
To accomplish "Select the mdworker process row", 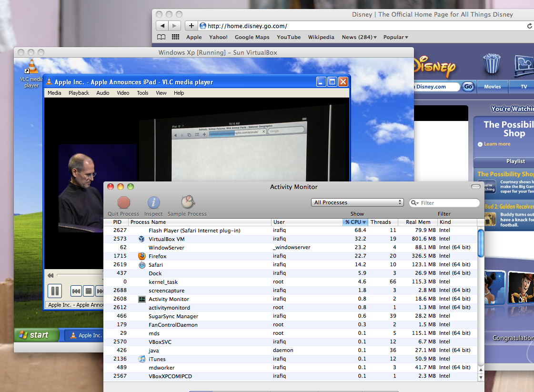I will tap(290, 368).
